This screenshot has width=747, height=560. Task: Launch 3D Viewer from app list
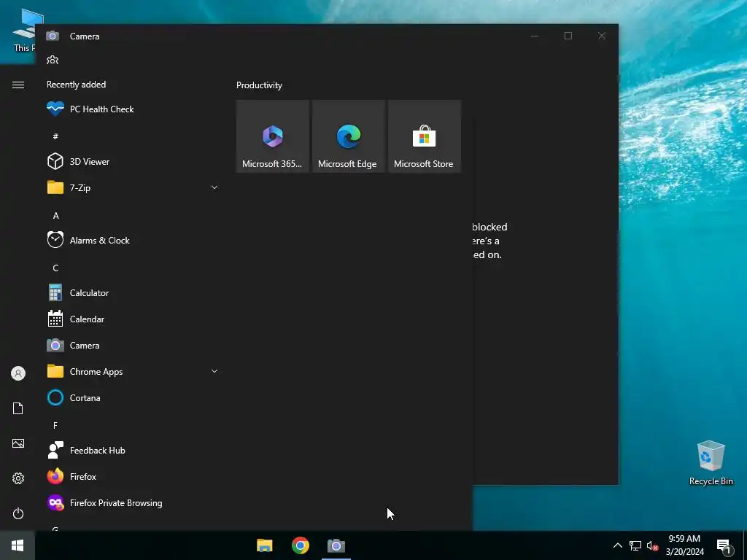(132, 161)
